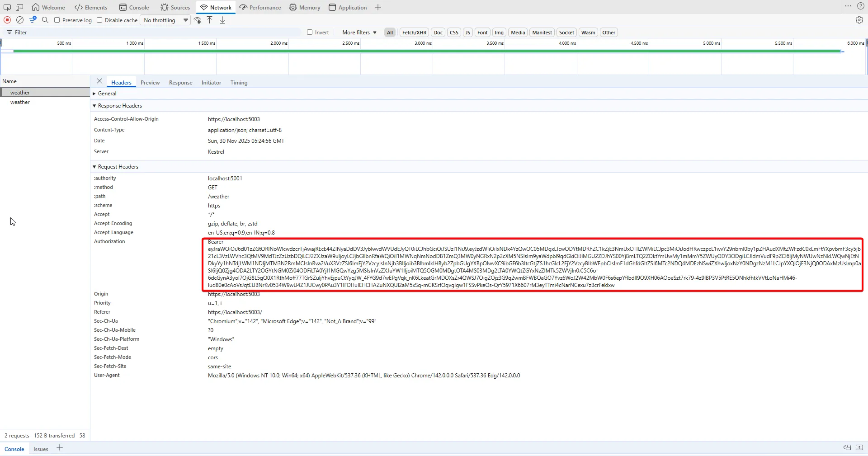The height and width of the screenshot is (456, 868).
Task: Select the Socket filter button
Action: (566, 32)
